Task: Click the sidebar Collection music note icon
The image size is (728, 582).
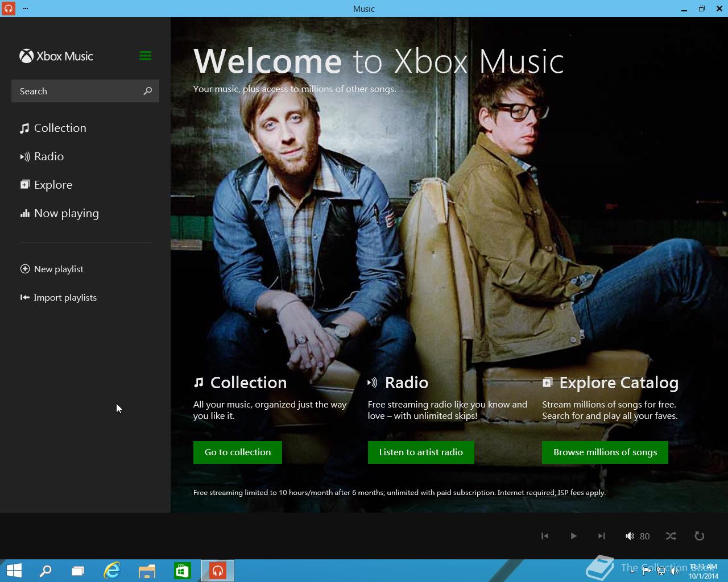Action: pyautogui.click(x=24, y=128)
